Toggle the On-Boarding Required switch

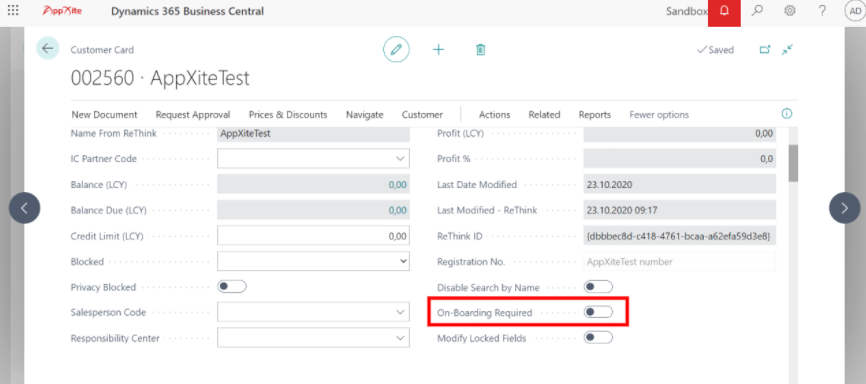tap(598, 312)
